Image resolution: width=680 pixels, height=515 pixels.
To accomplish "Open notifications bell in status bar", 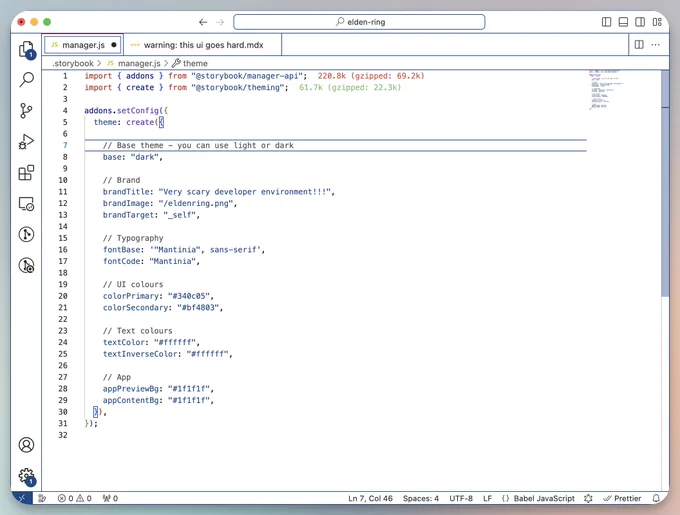I will [656, 499].
